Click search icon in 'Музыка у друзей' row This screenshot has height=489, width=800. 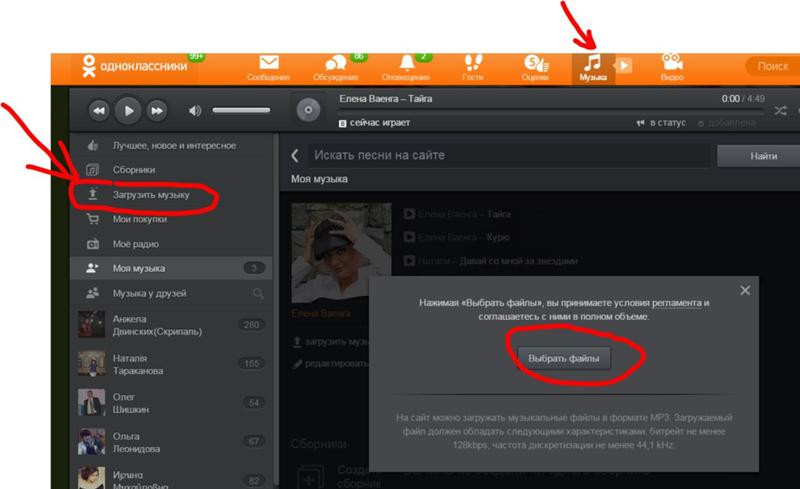click(258, 294)
